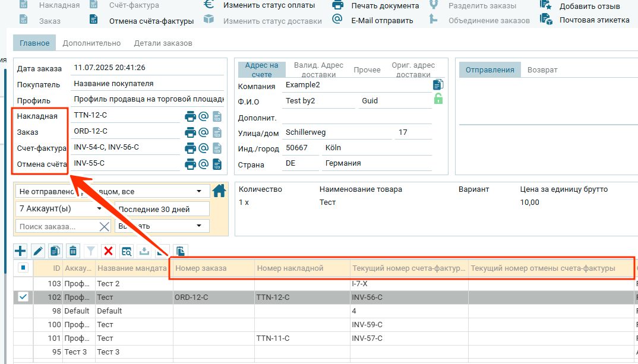The image size is (638, 364).
Task: Open the 'Последние 30 дней' period selector
Action: pyautogui.click(x=162, y=209)
